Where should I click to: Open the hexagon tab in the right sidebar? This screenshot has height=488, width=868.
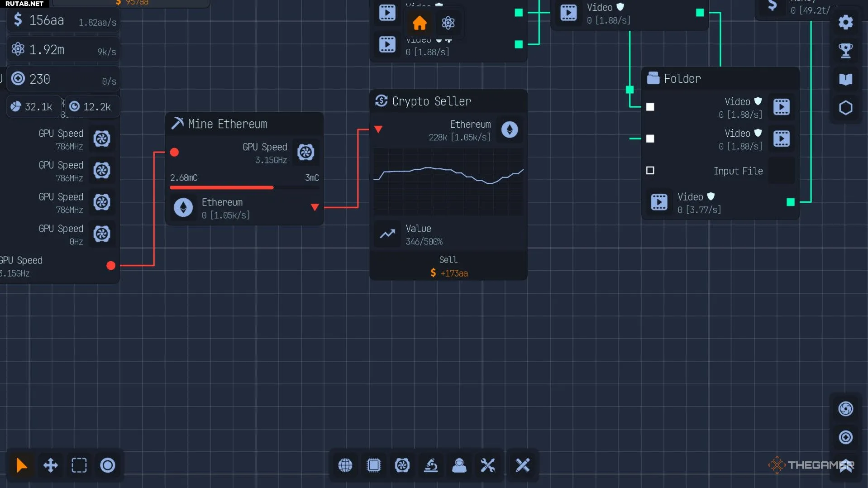(x=845, y=108)
